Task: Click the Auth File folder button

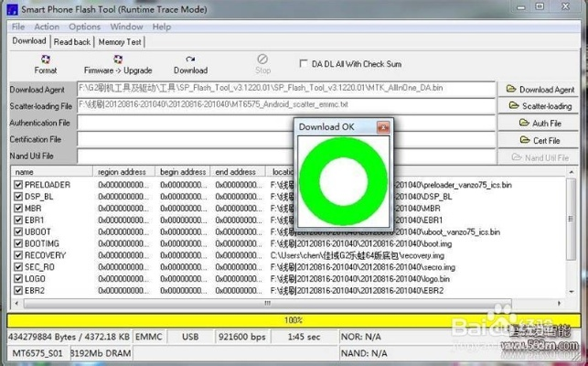Action: (541, 123)
